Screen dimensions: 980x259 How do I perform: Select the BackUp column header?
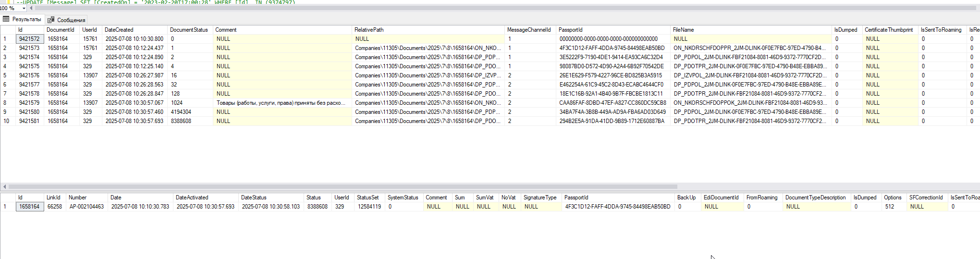688,197
